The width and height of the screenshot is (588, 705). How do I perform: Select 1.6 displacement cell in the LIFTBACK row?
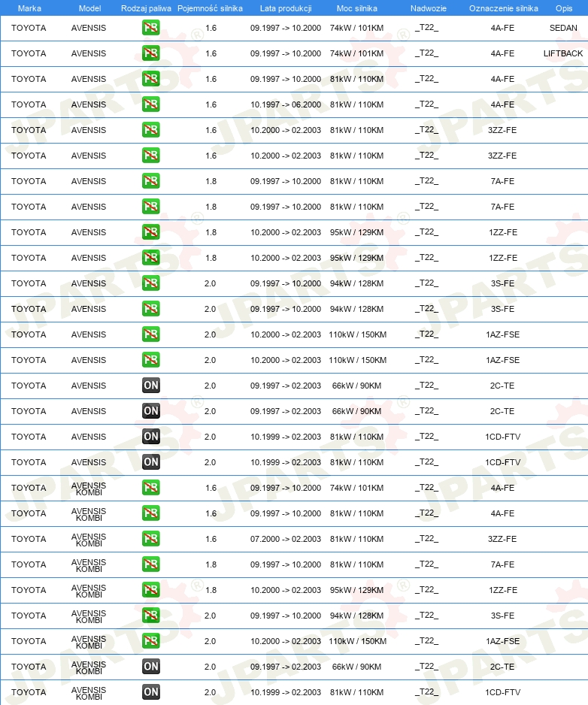coord(211,53)
